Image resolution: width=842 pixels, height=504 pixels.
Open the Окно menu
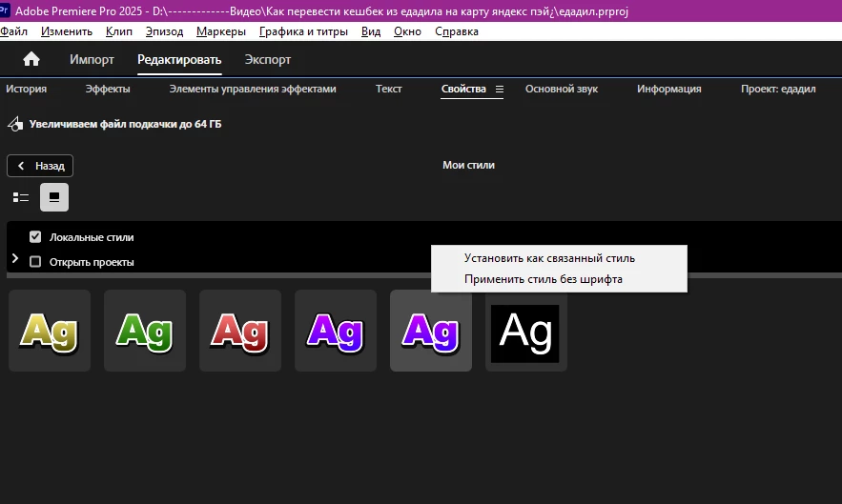(x=407, y=31)
